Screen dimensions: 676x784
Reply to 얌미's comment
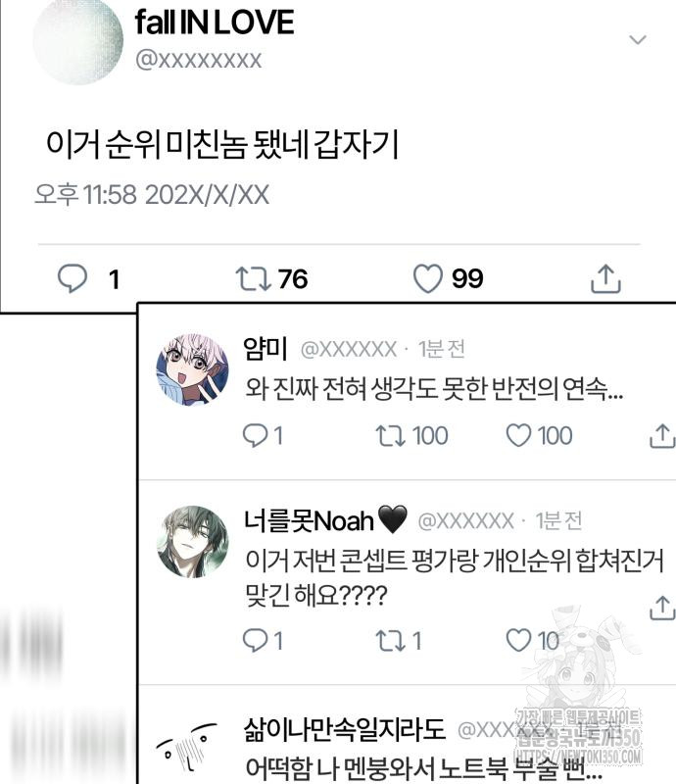pyautogui.click(x=256, y=435)
